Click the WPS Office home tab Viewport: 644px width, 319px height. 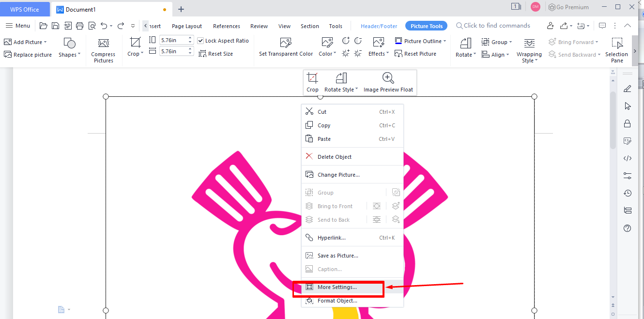click(25, 9)
